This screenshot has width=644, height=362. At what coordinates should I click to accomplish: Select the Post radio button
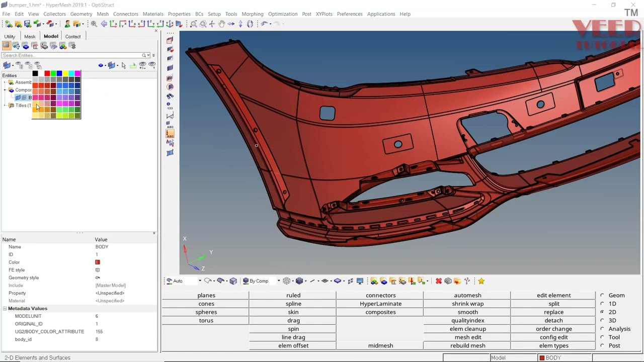602,345
